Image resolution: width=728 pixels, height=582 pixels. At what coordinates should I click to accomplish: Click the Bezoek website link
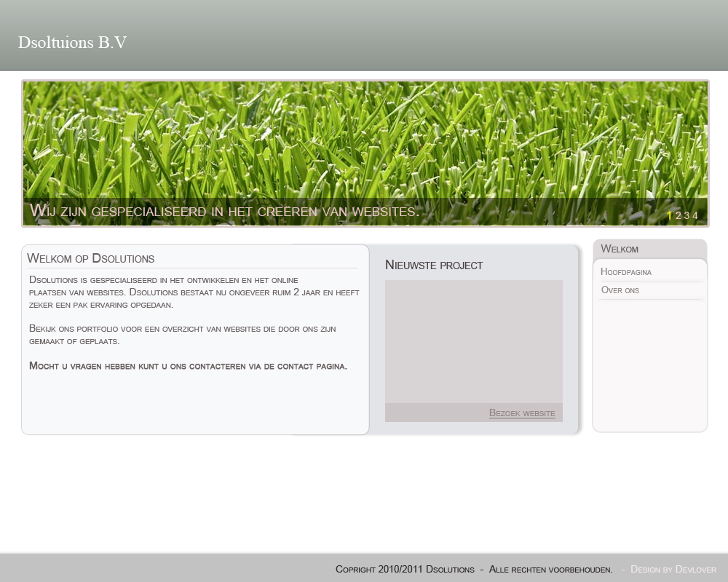(x=522, y=413)
